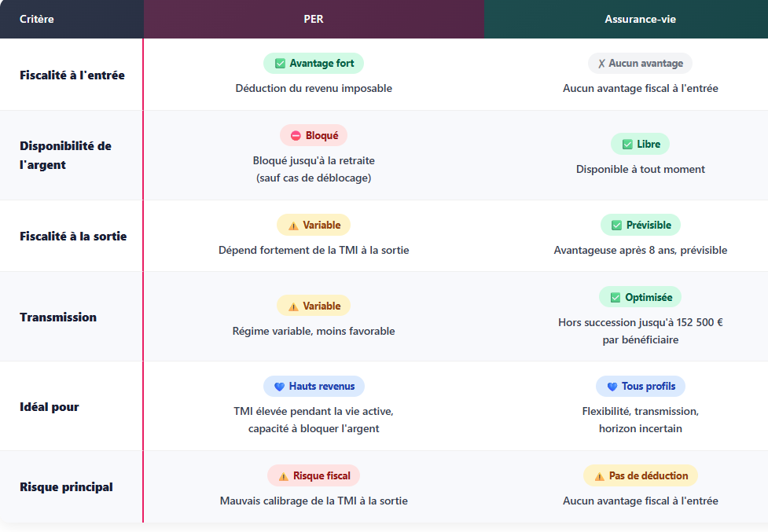Click the check icon in Optimisée badge
The image size is (768, 532).
pyautogui.click(x=616, y=298)
